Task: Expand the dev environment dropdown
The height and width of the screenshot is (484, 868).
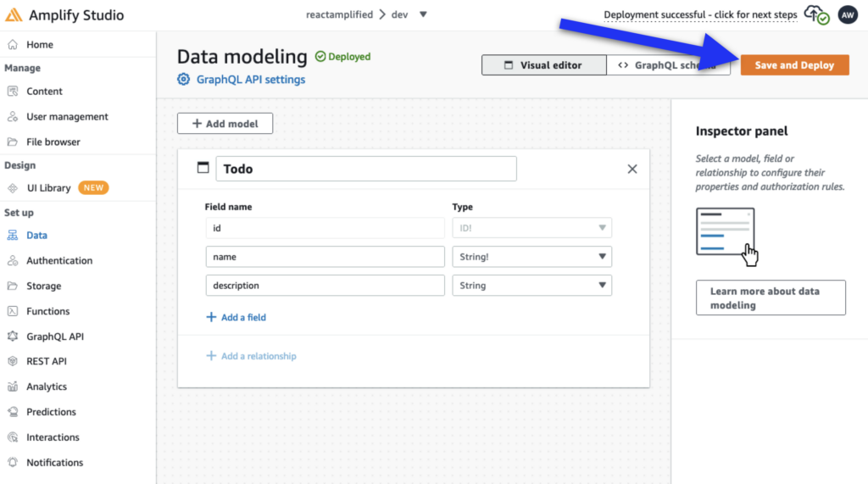Action: (423, 14)
